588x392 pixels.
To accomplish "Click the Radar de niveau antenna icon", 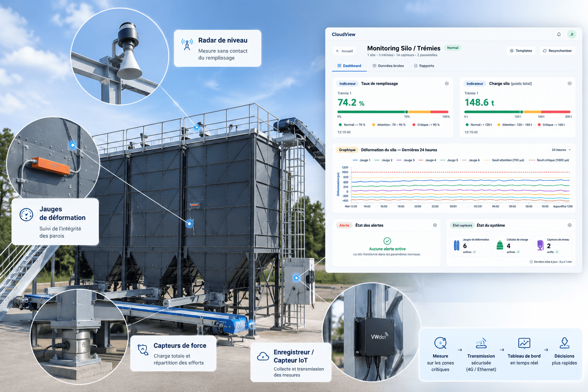I will pos(187,44).
